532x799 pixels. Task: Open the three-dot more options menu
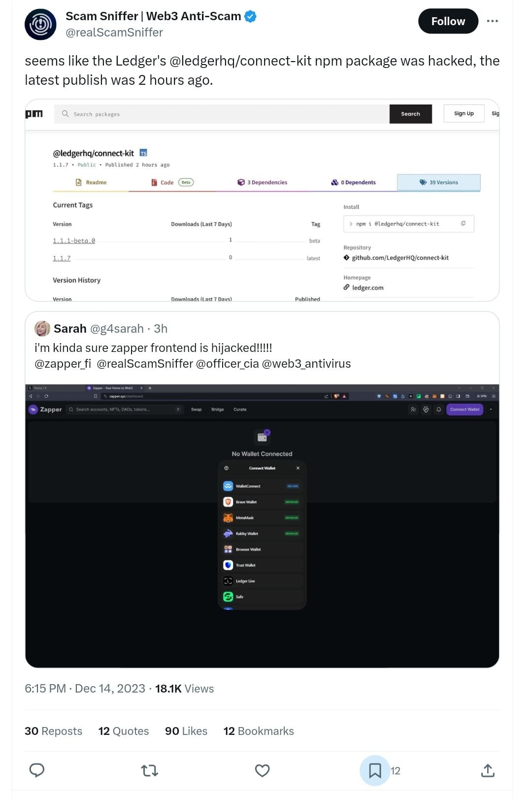[x=492, y=21]
